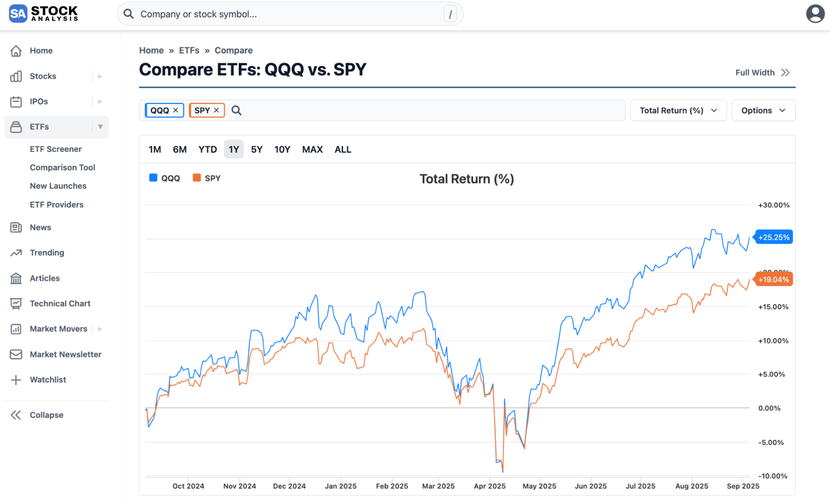The height and width of the screenshot is (504, 830).
Task: Select the ALL time range
Action: [343, 149]
